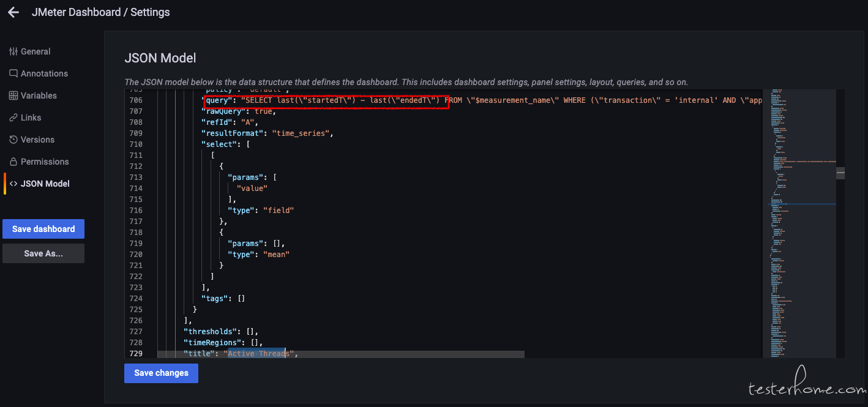Click the Save dashboard button
868x407 pixels.
click(43, 229)
